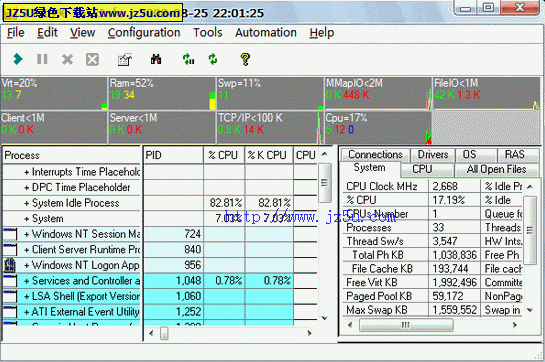Expand the Windows NT Session Manager row

[x=26, y=234]
